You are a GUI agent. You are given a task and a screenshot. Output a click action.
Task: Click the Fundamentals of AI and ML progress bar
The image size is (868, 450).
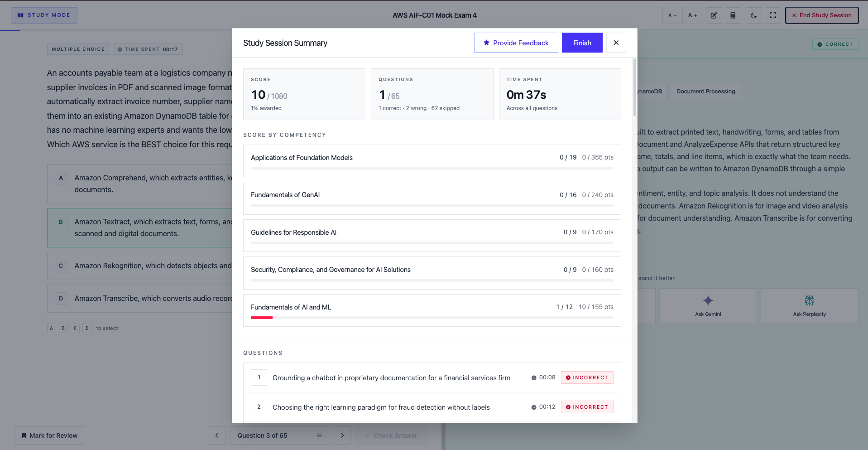click(432, 318)
